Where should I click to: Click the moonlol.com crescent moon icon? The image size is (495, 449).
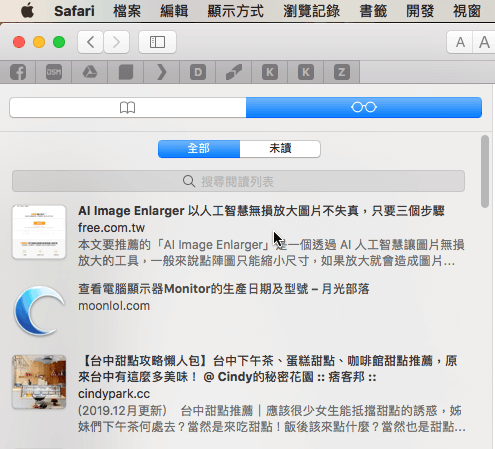pos(39,310)
